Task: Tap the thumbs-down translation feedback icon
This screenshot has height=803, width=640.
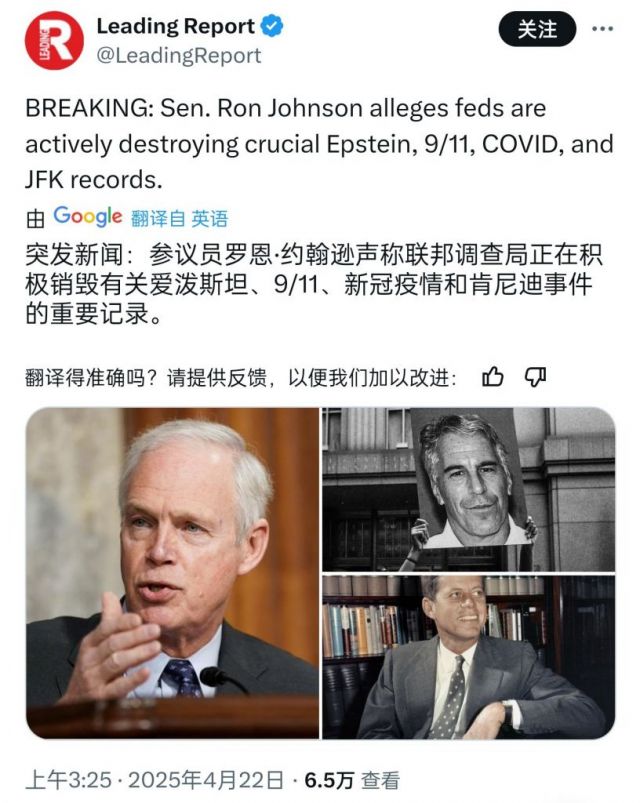Action: pos(535,377)
